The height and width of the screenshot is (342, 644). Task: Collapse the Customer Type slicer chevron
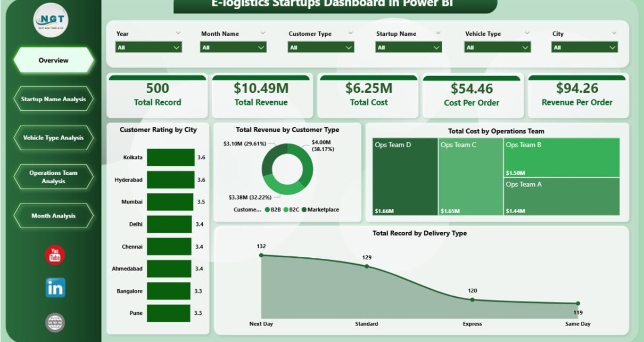click(350, 33)
